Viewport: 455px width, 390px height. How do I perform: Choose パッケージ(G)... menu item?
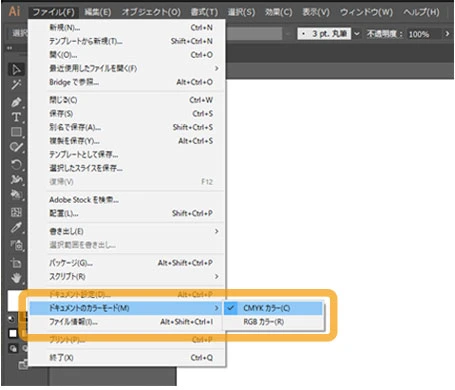(x=127, y=263)
